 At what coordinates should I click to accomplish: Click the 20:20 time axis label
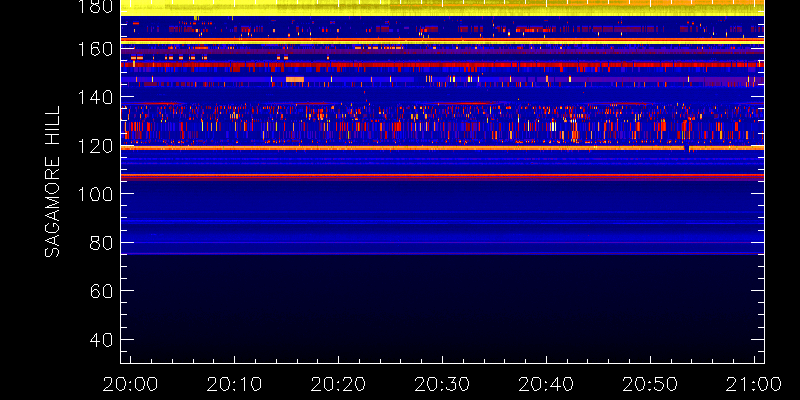point(338,384)
